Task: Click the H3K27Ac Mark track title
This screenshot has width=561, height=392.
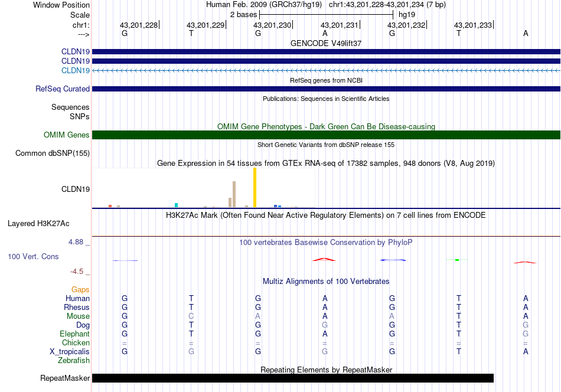Action: (326, 215)
